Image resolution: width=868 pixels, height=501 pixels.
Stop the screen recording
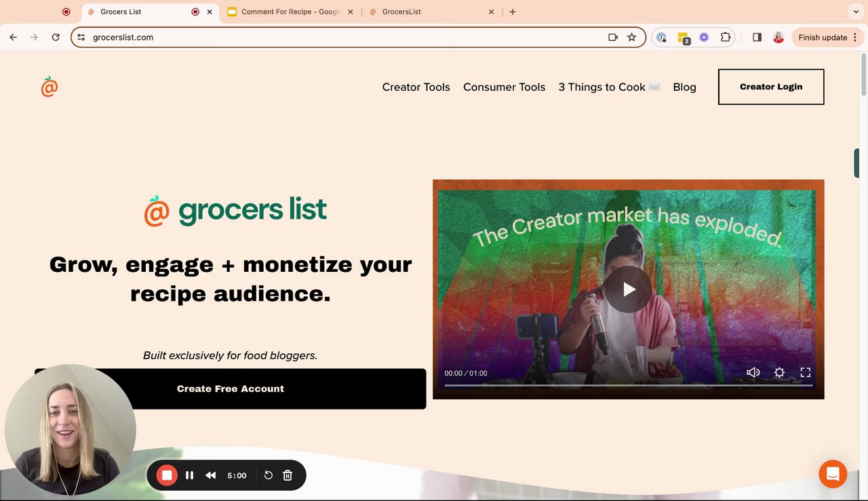(167, 475)
